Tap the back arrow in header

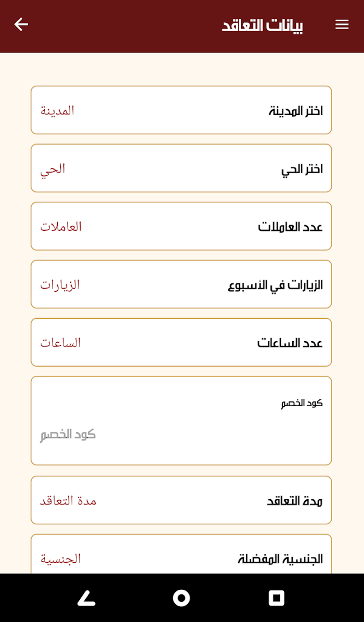click(21, 24)
